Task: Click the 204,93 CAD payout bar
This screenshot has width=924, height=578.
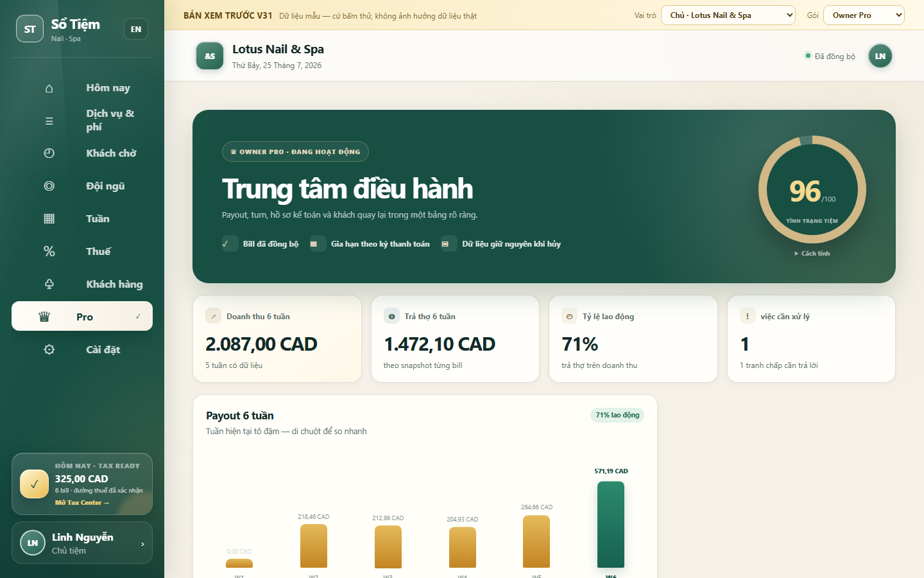Action: click(463, 548)
